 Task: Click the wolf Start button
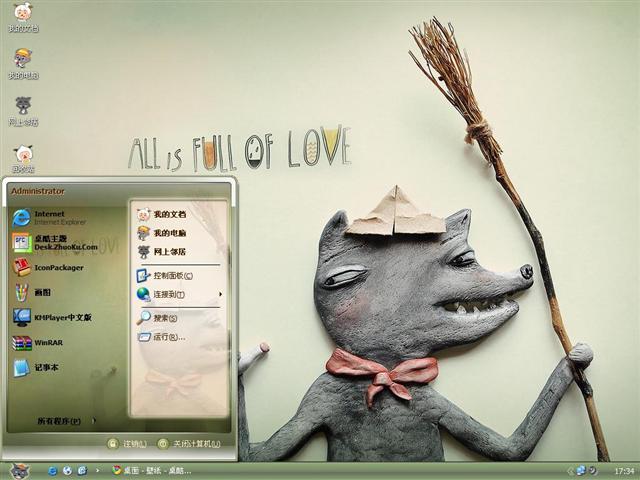pyautogui.click(x=19, y=471)
